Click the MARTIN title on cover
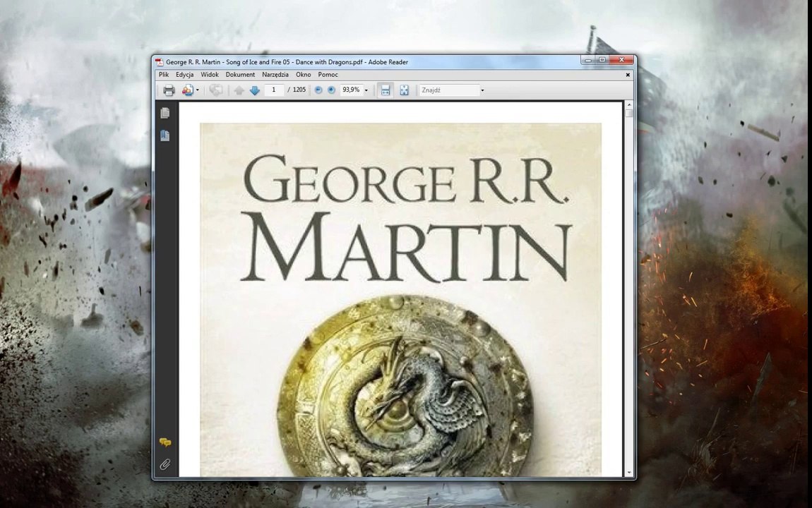The width and height of the screenshot is (812, 508). 407,247
